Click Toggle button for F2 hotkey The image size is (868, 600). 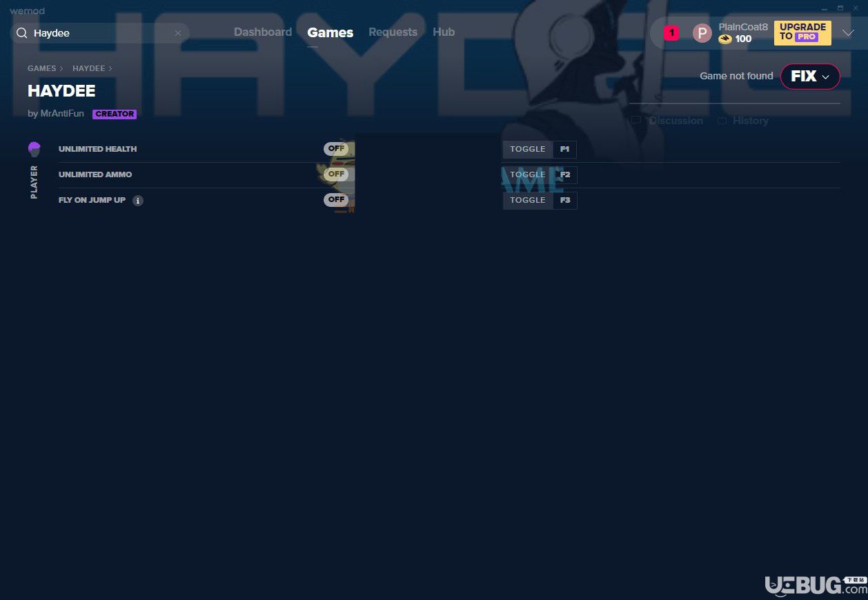[528, 174]
